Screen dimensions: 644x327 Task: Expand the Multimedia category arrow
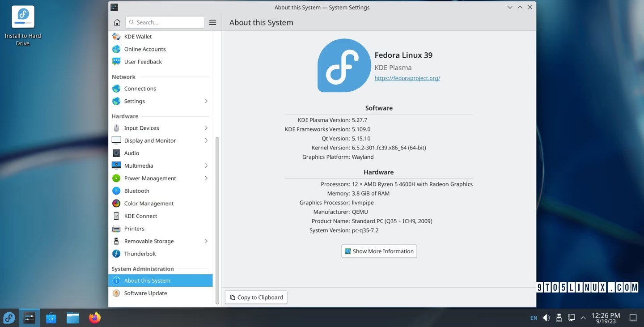(x=206, y=166)
